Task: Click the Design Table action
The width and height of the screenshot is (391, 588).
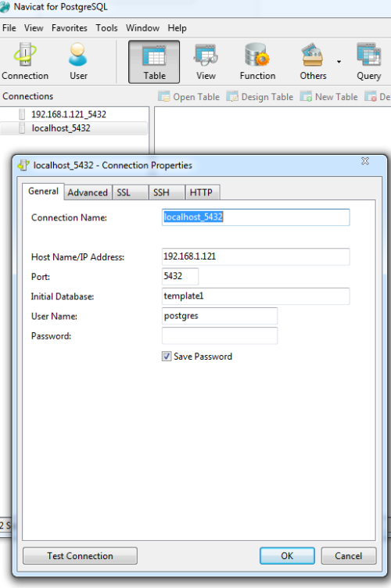Action: click(260, 97)
